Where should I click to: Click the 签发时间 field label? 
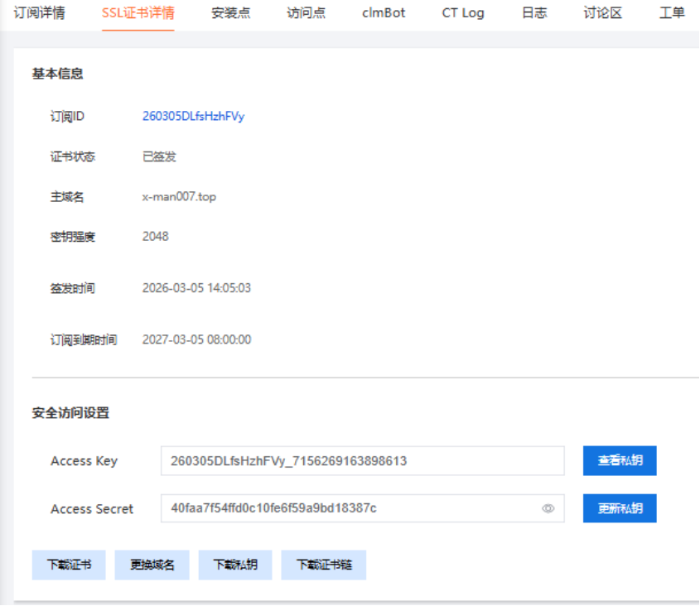click(73, 289)
